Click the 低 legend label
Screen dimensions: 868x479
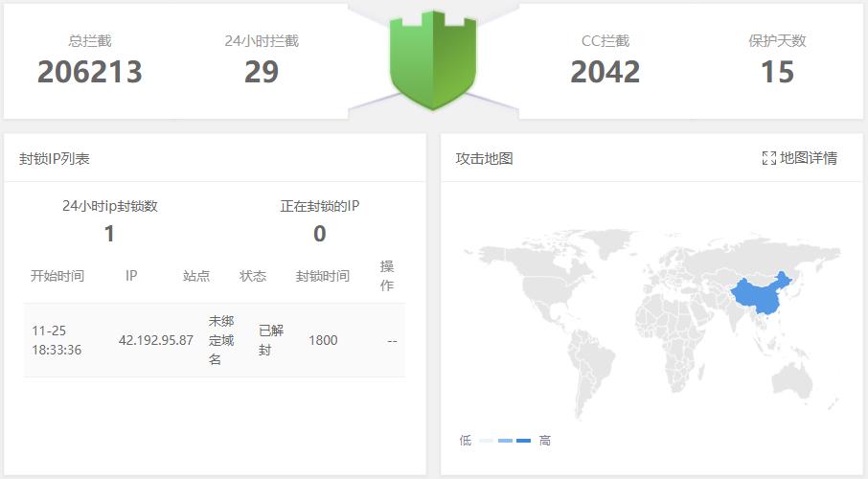tap(466, 441)
